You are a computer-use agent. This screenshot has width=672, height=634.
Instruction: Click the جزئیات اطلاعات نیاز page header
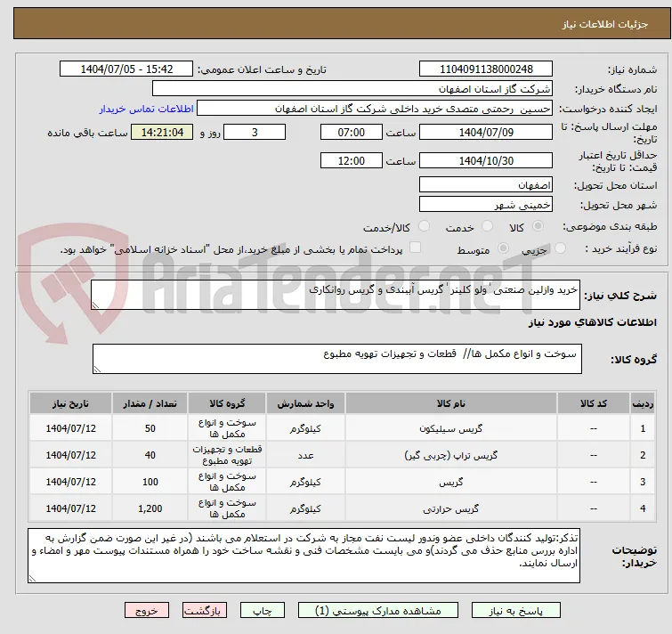point(604,24)
